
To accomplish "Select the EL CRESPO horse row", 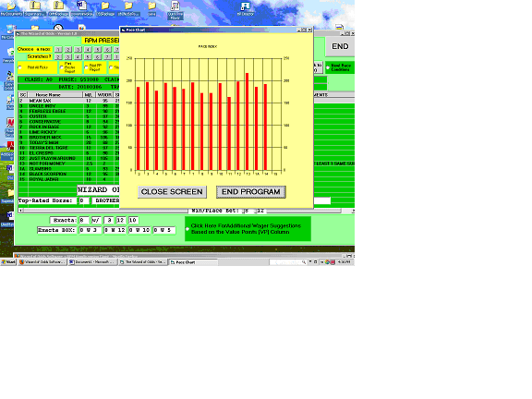I will [69, 153].
